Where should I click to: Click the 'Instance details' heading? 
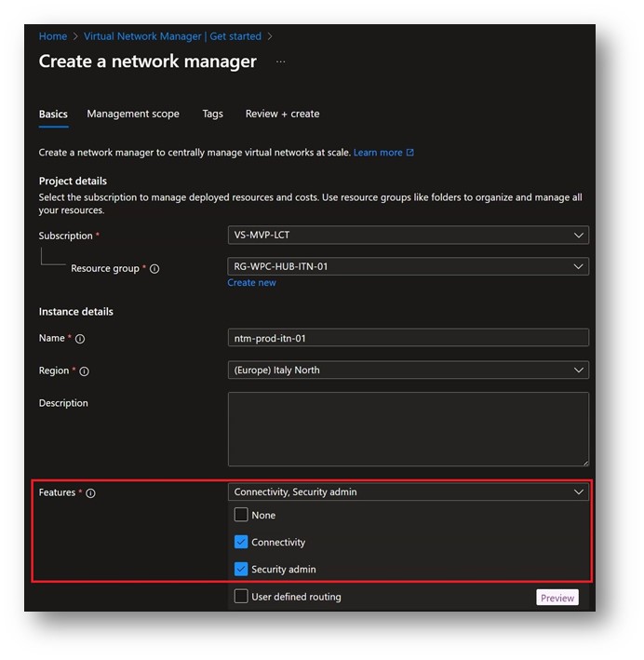point(76,312)
